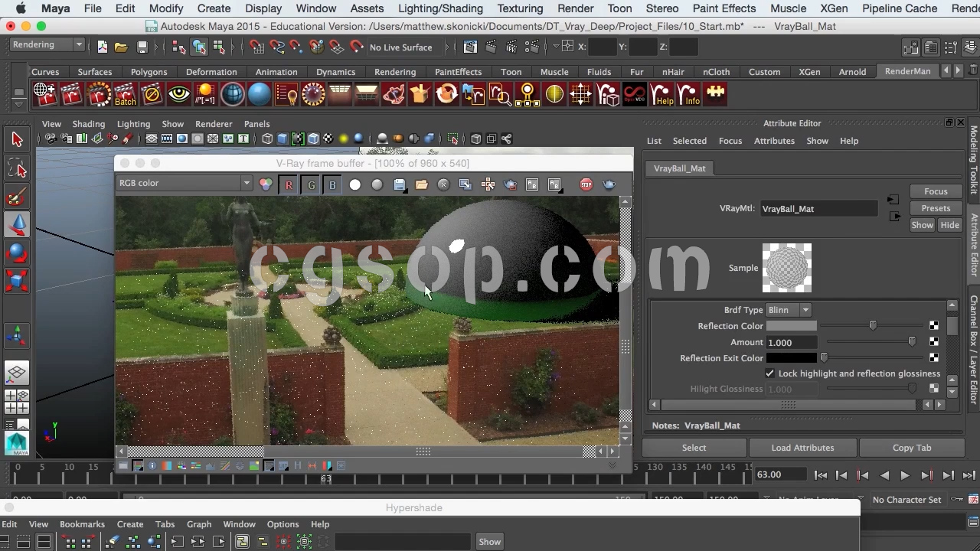
Task: Toggle snap to points magnet icon
Action: (x=297, y=47)
